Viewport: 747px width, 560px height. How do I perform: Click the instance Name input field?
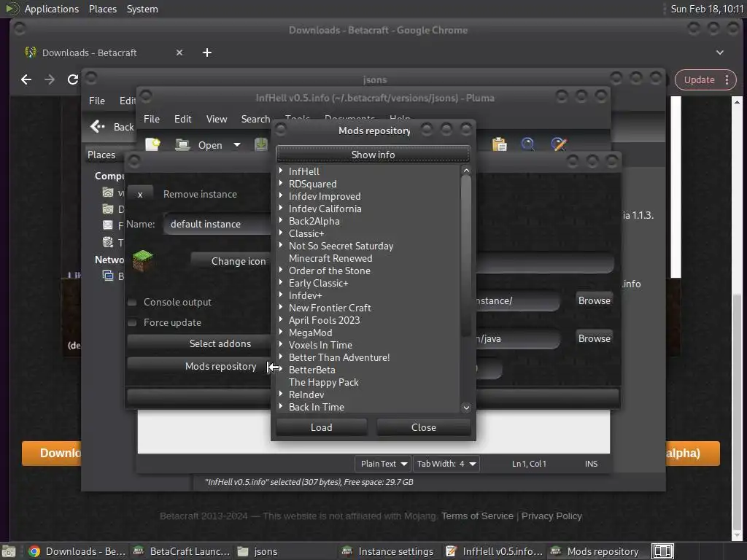[x=217, y=224]
